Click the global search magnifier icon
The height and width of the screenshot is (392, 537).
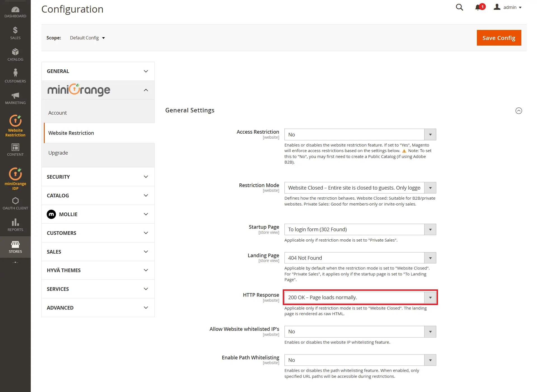click(x=459, y=7)
